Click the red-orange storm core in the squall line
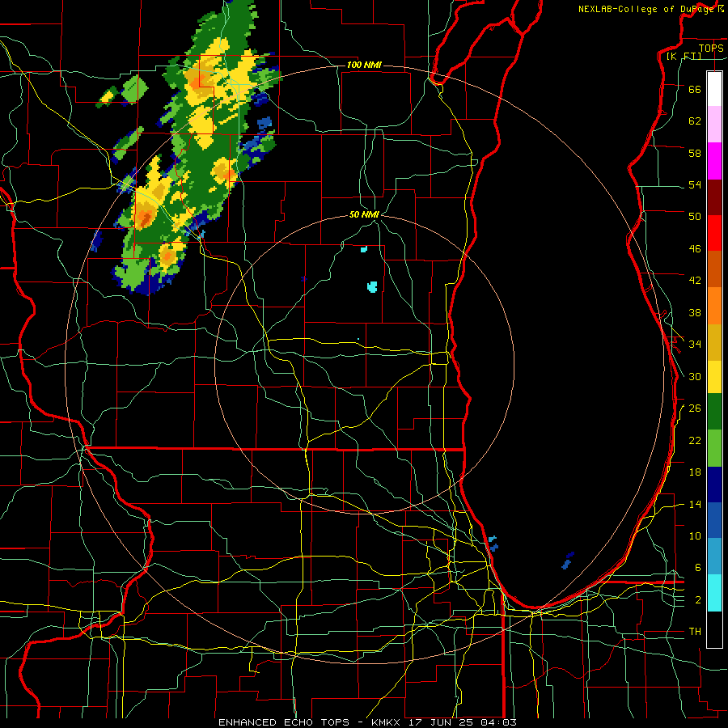Screen dimensions: 728x728 click(146, 216)
